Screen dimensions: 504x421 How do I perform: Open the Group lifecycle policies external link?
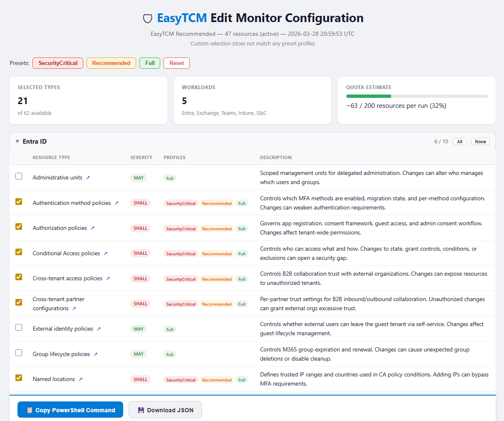(96, 354)
